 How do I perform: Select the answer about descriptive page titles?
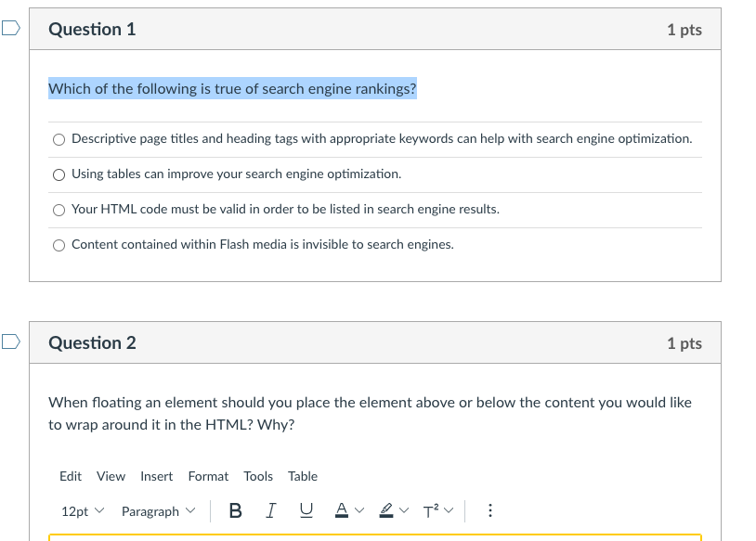click(x=59, y=140)
